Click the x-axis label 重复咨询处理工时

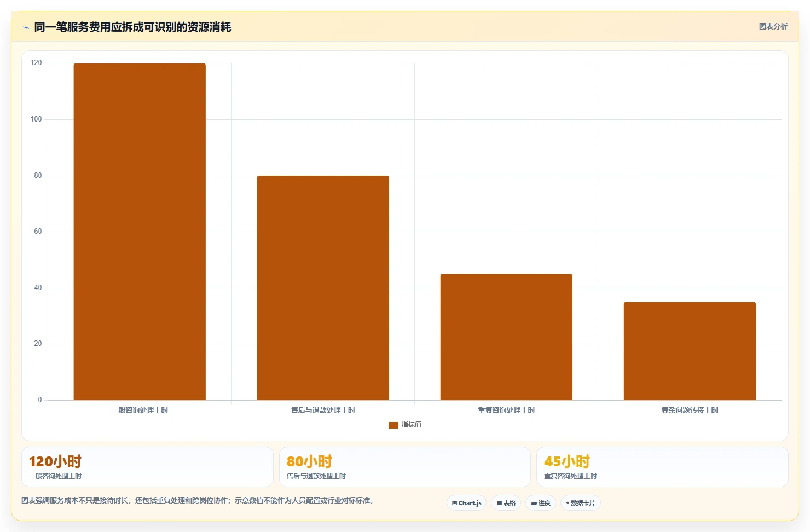click(506, 410)
